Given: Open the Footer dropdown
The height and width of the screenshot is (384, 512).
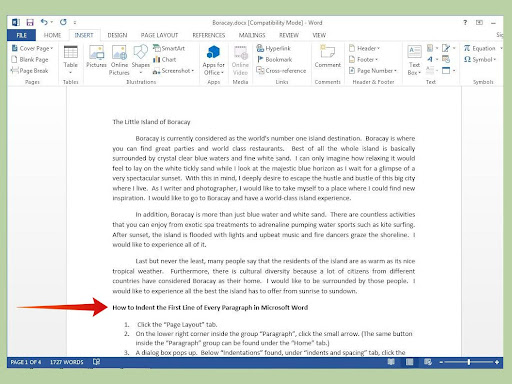Looking at the screenshot, I should point(363,59).
